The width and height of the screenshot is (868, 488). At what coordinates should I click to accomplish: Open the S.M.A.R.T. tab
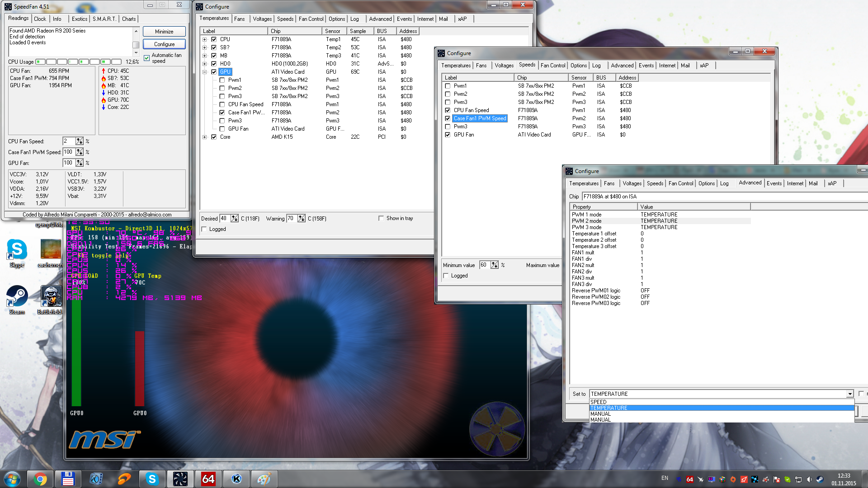tap(104, 19)
